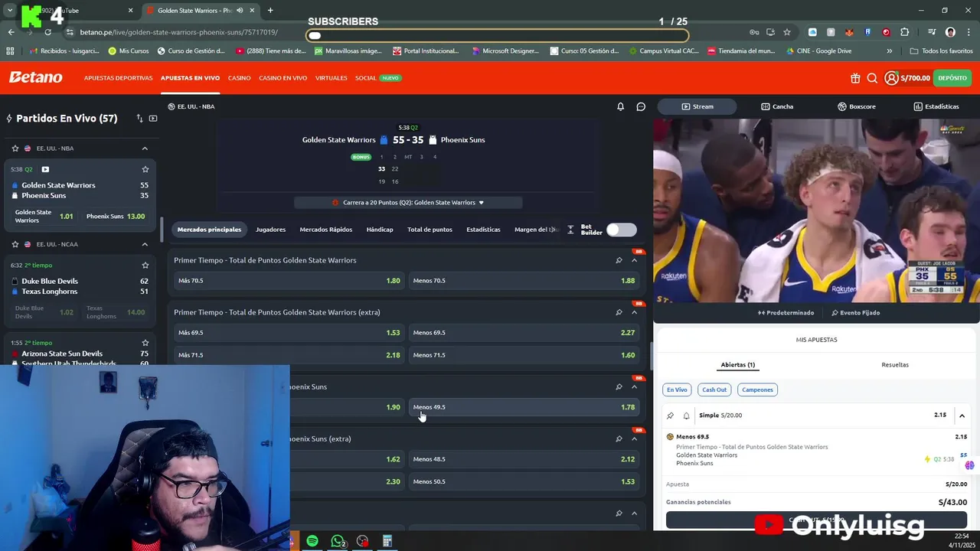Select the Mercados Rápidos tab
Viewport: 980px width, 551px height.
click(326, 230)
